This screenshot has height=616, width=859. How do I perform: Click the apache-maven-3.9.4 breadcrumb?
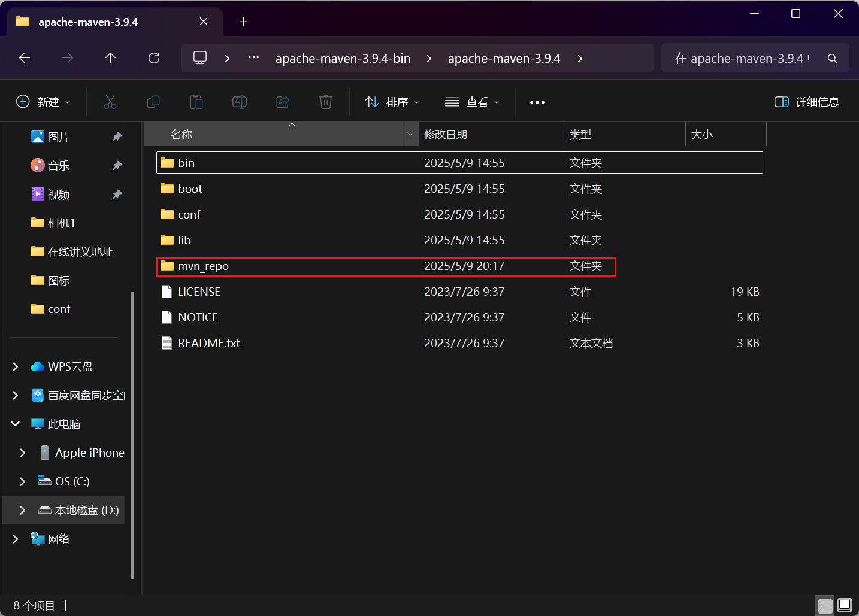coord(504,59)
